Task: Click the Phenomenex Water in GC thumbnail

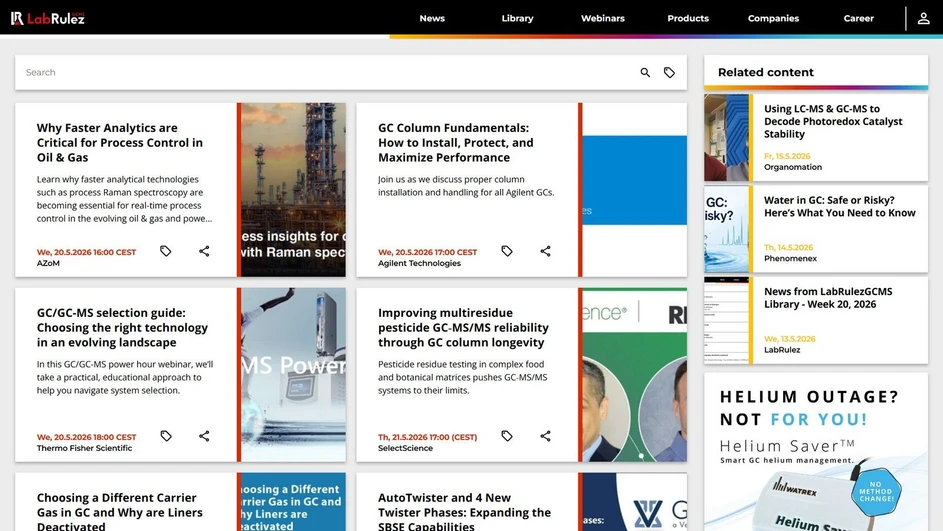Action: [x=726, y=229]
